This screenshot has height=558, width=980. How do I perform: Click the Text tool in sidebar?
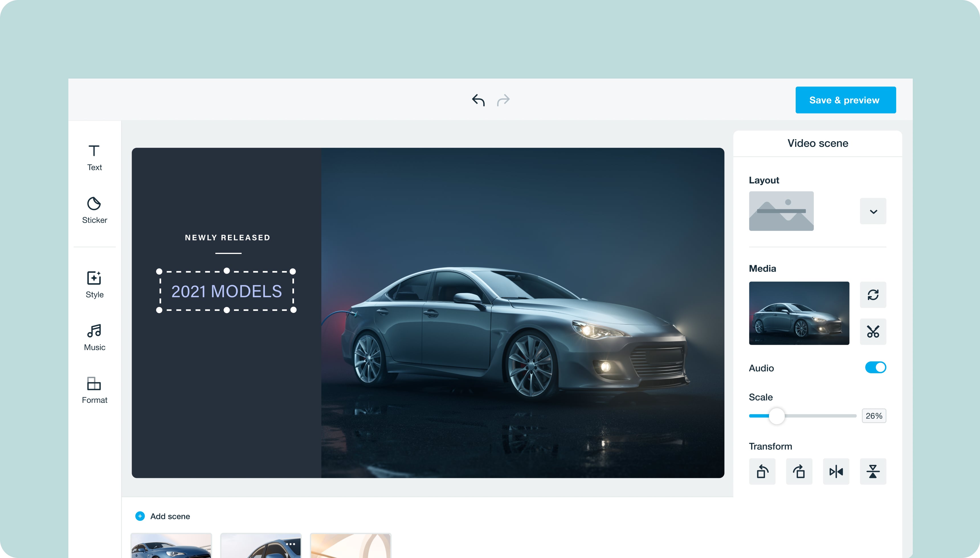click(94, 157)
